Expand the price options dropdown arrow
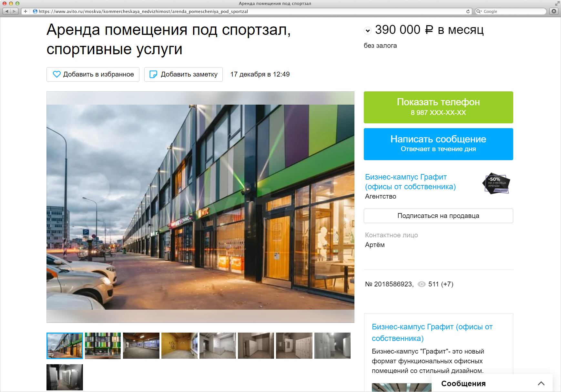Viewport: 561px width, 392px height. point(368,31)
